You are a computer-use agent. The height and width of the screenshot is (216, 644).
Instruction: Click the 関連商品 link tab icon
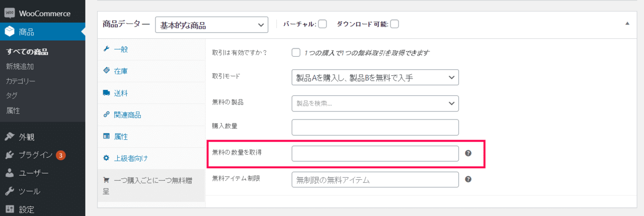click(106, 115)
